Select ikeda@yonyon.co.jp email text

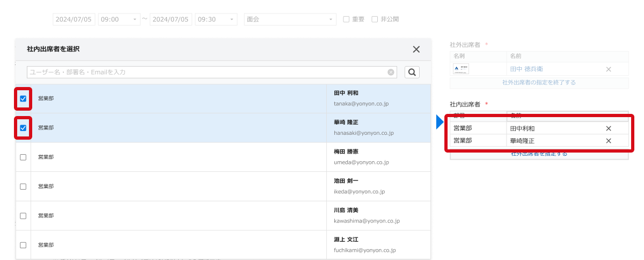coord(359,191)
